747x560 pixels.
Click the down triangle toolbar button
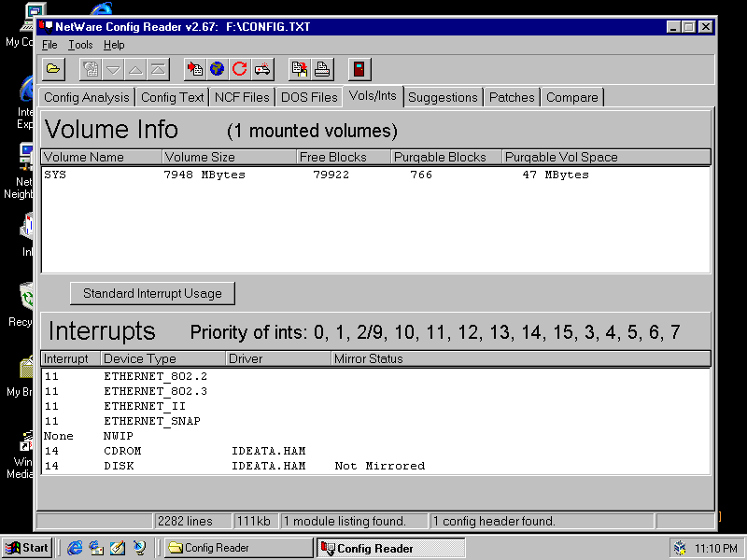pos(113,69)
